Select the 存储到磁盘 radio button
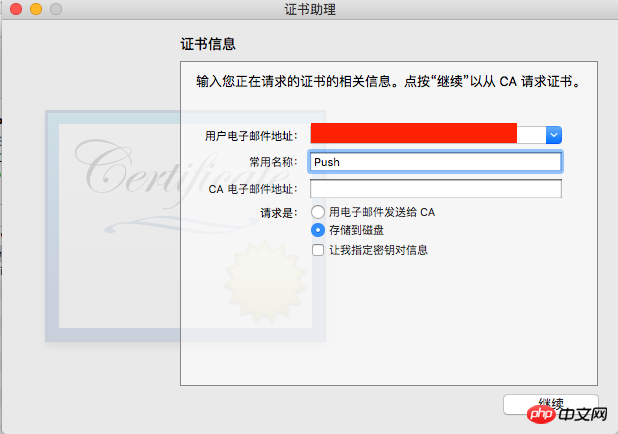The height and width of the screenshot is (434, 618). click(318, 230)
